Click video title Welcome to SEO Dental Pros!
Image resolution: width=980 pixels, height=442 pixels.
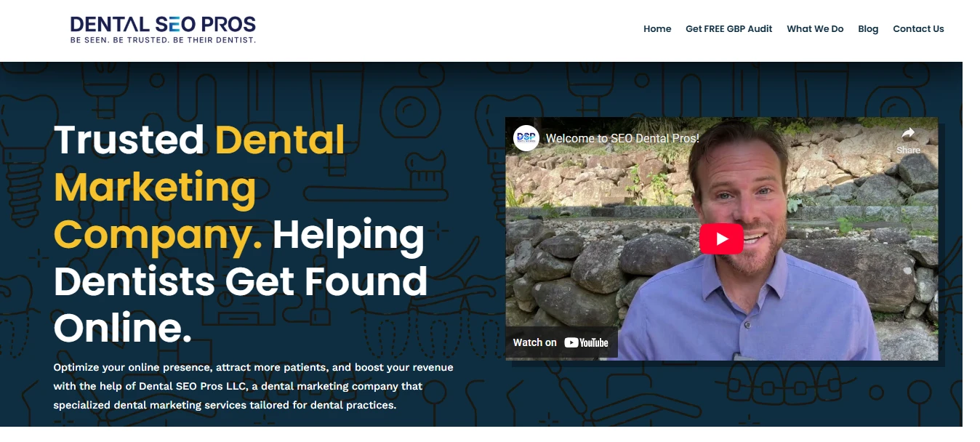[622, 138]
